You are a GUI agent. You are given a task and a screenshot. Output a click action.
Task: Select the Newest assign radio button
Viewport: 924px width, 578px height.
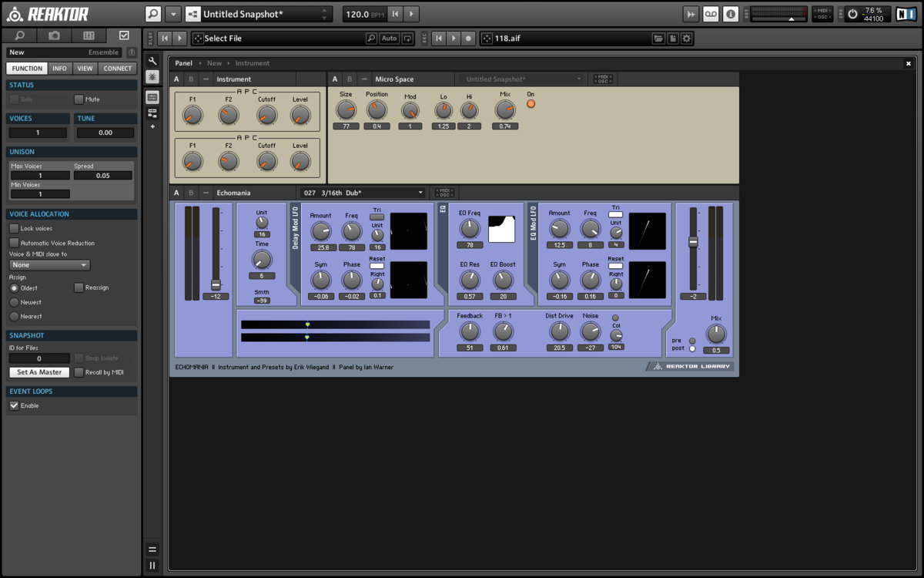tap(14, 302)
